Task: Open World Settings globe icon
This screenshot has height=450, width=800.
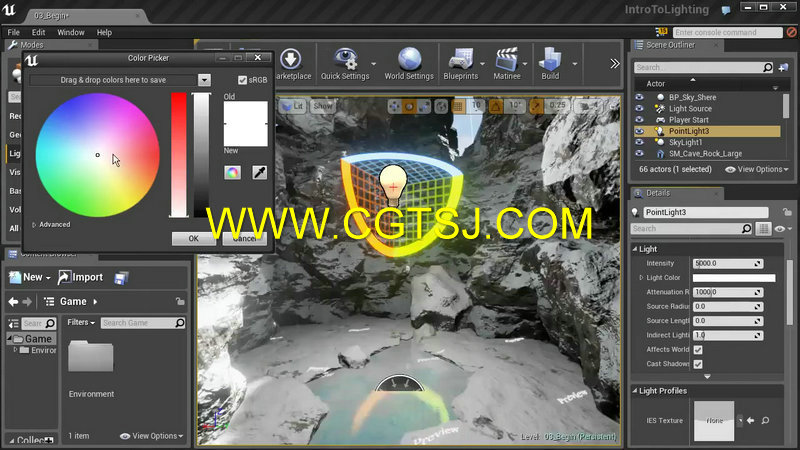Action: 409,59
